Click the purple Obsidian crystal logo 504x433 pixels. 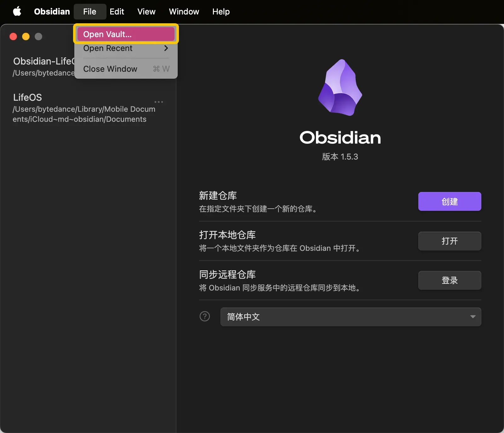pyautogui.click(x=340, y=87)
